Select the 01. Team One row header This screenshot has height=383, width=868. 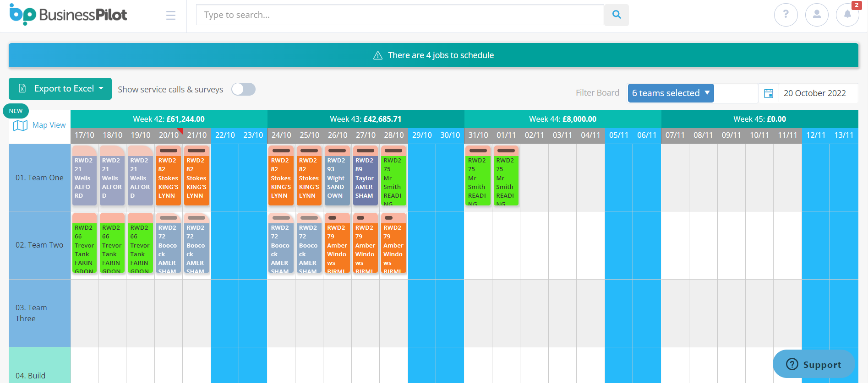click(x=39, y=178)
